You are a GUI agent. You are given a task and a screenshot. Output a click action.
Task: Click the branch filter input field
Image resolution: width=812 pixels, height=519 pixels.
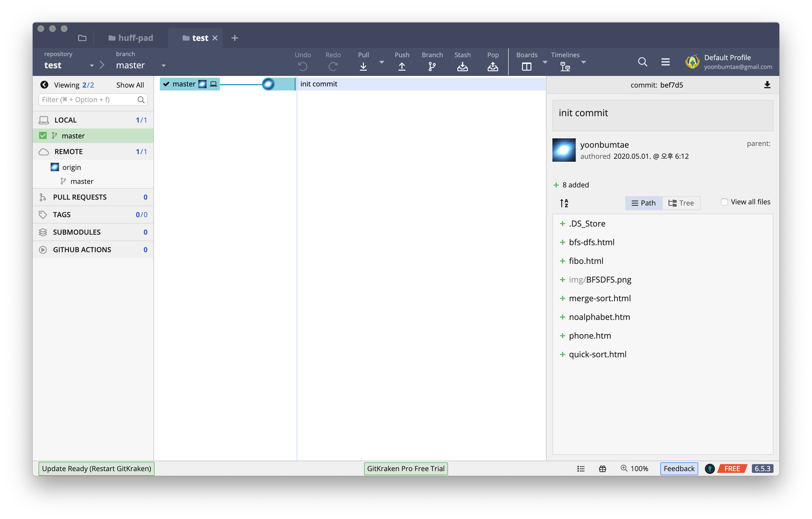click(88, 100)
